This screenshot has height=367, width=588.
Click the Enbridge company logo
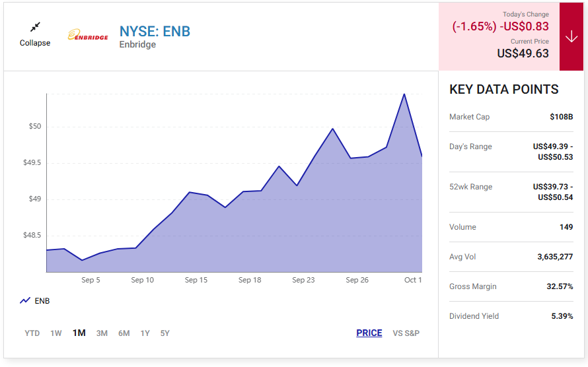click(88, 35)
